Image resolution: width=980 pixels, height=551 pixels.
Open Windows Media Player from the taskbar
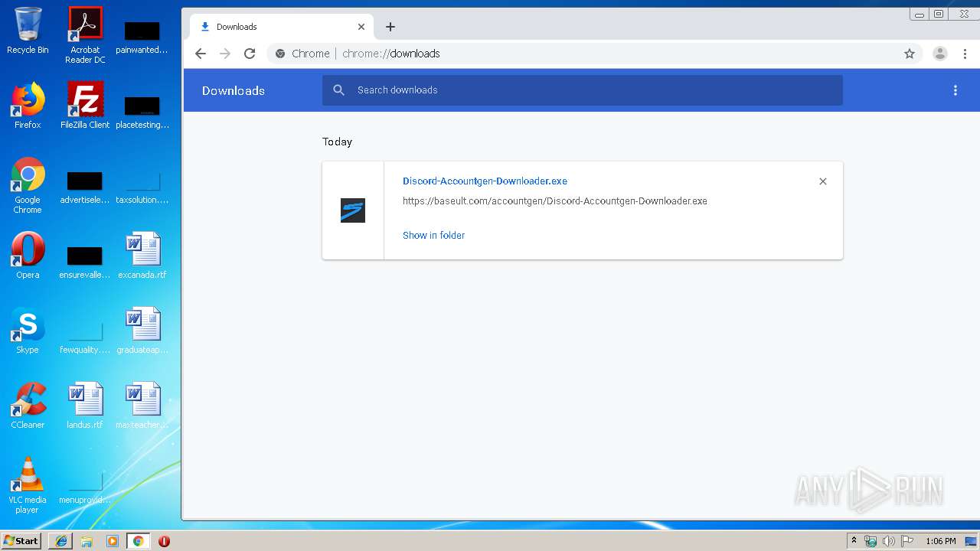(113, 541)
